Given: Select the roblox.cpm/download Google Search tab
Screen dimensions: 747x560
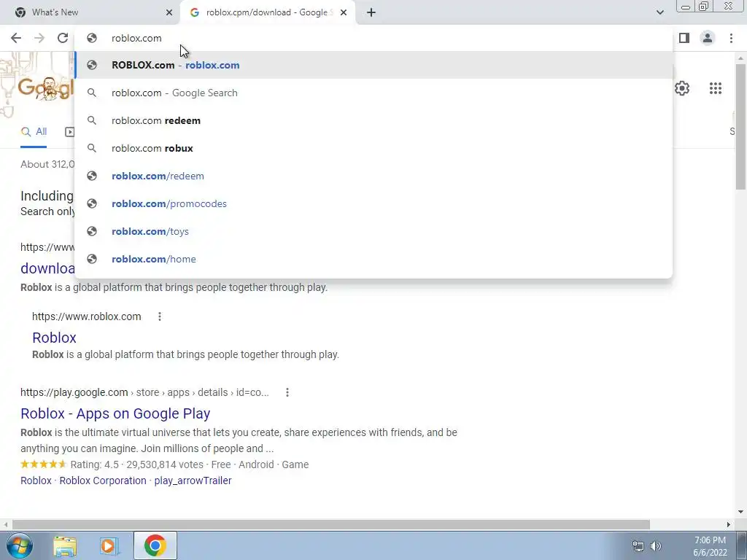Looking at the screenshot, I should [x=267, y=12].
